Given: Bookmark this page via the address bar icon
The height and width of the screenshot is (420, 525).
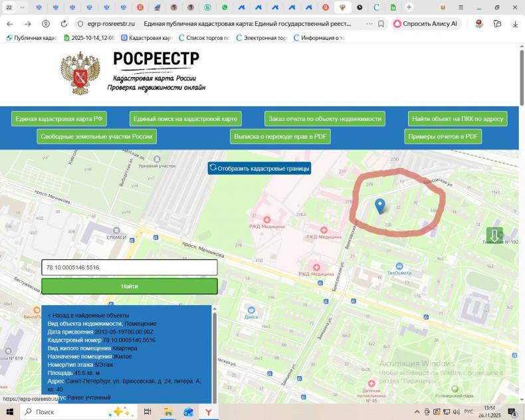Looking at the screenshot, I should coord(381,23).
